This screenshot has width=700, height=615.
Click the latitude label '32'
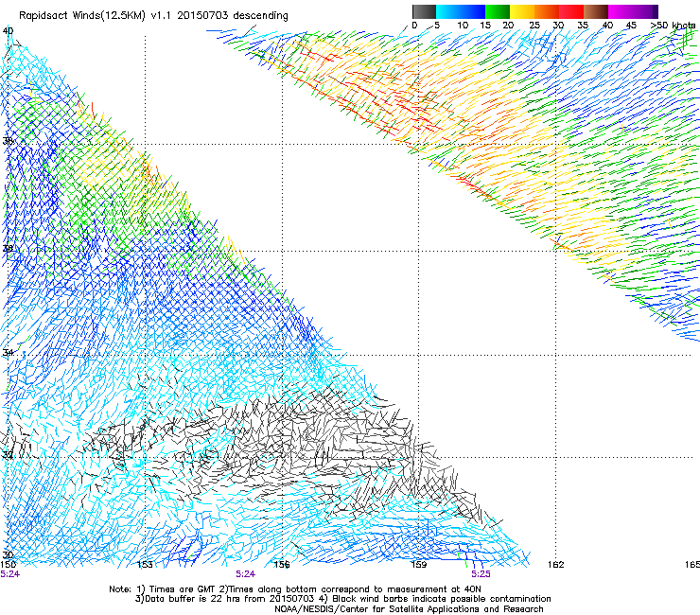pos(8,455)
